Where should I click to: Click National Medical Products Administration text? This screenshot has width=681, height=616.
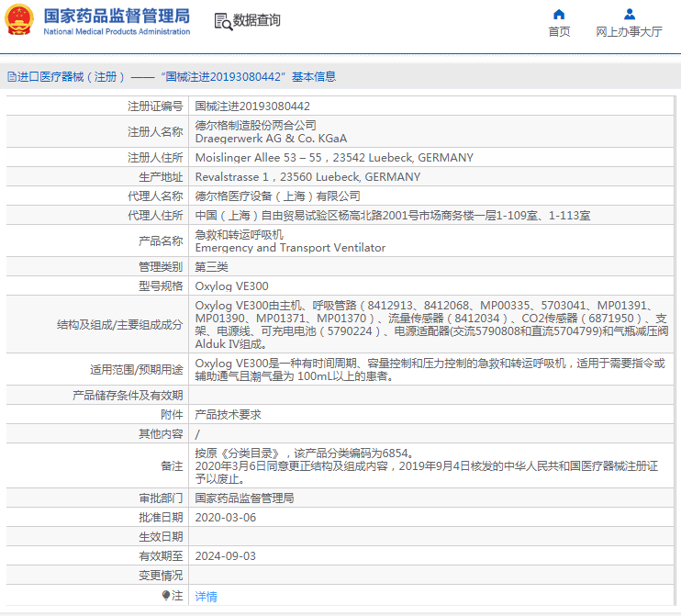pos(117,32)
